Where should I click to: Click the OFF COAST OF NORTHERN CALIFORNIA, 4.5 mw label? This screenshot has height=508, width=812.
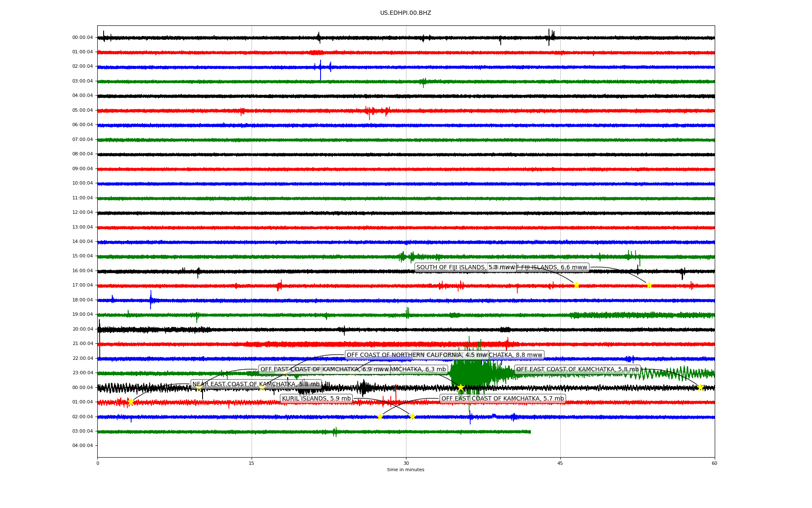click(417, 355)
